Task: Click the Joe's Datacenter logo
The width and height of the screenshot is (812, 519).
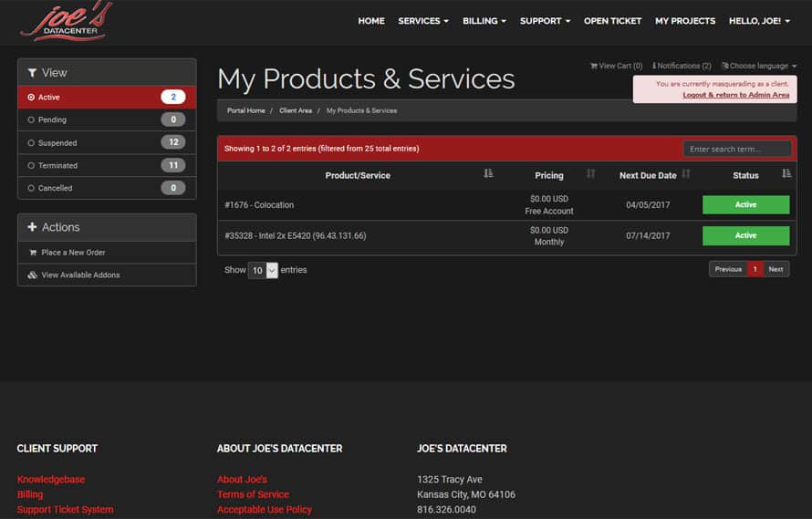Action: 67,22
